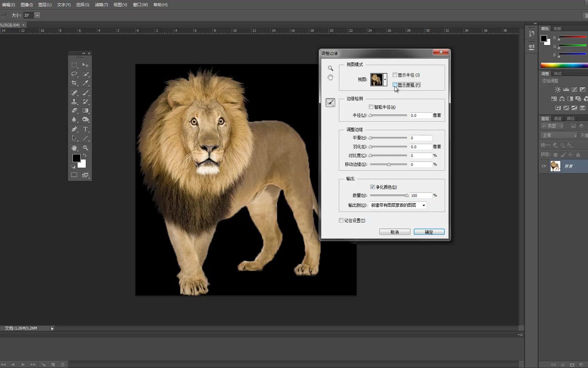Open the 视图 view mode dropdown

[x=385, y=79]
